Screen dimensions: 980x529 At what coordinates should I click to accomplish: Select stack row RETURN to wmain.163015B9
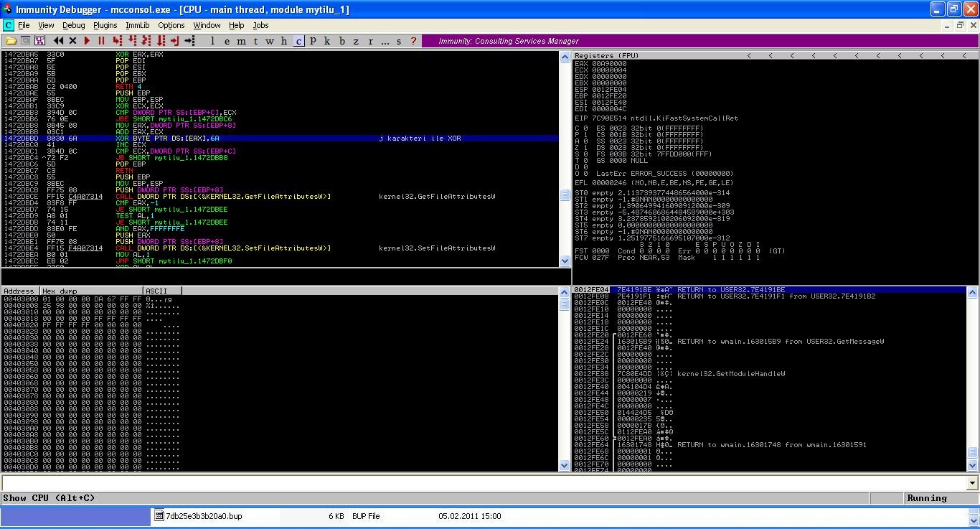click(769, 342)
